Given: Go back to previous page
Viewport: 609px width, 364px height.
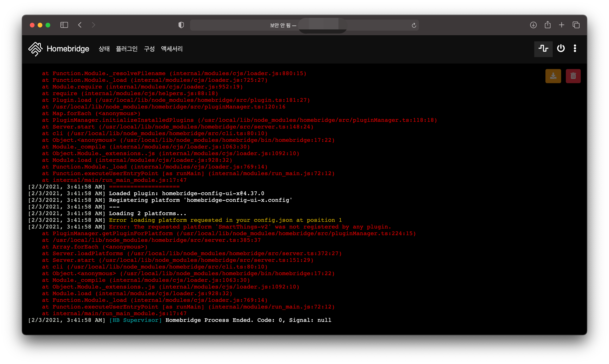Looking at the screenshot, I should 80,25.
